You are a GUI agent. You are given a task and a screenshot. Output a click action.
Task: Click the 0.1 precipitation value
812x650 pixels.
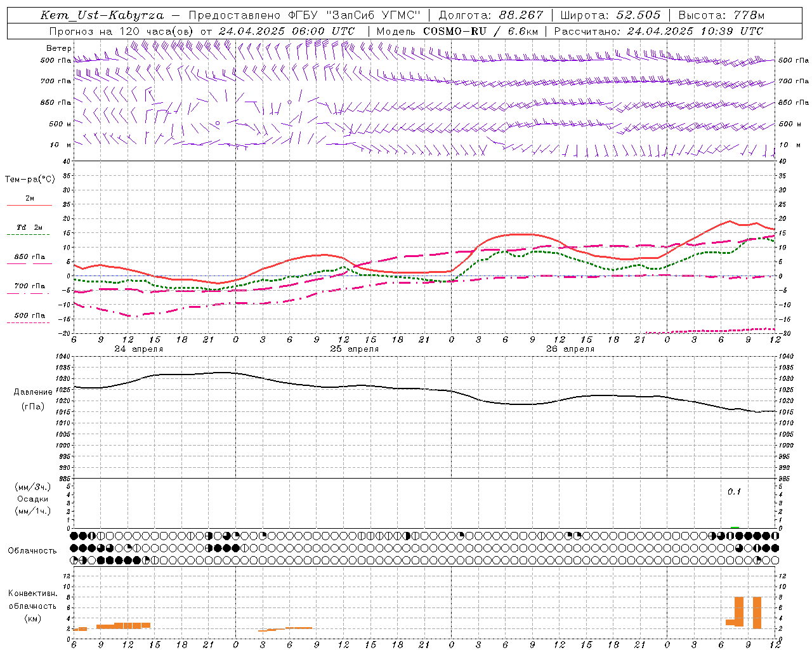[734, 492]
